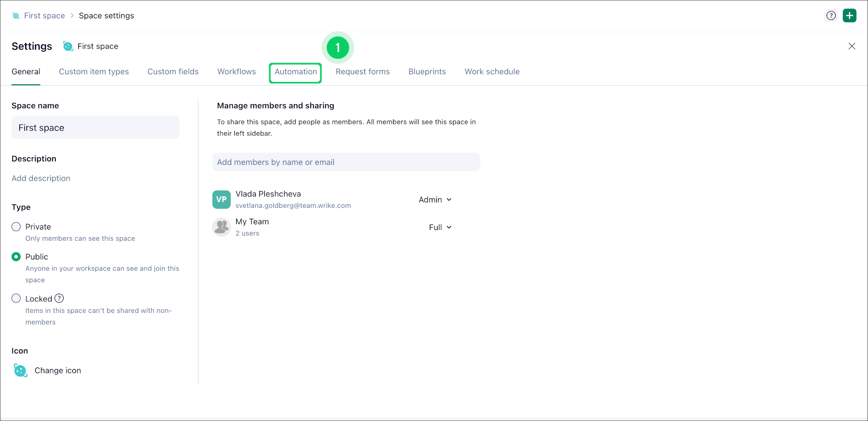Expand the Full access dropdown for My Team

[x=440, y=227]
